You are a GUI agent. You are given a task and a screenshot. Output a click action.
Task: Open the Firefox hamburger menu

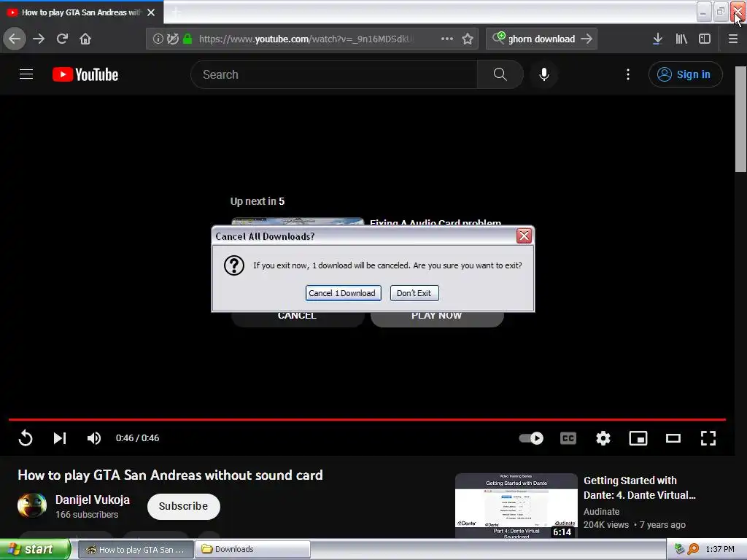tap(733, 39)
